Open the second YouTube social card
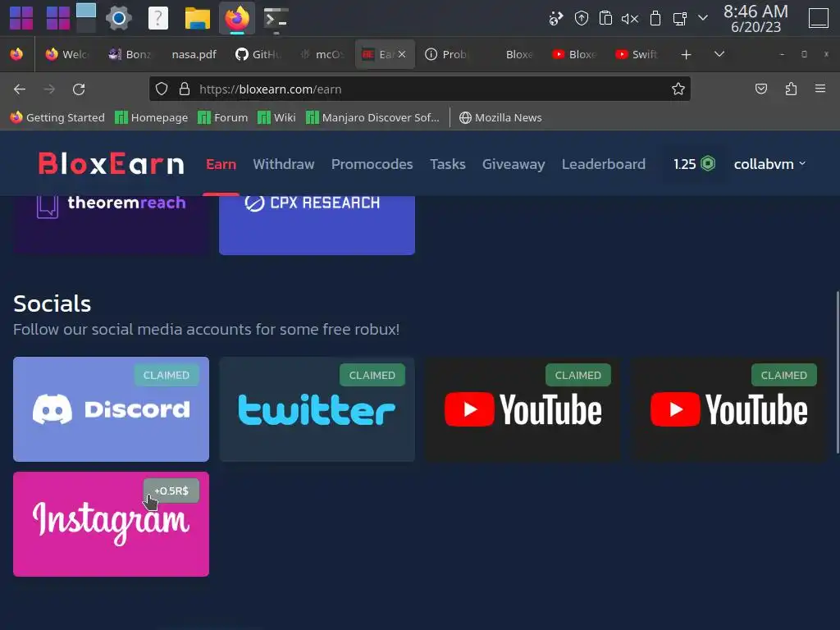Image resolution: width=840 pixels, height=630 pixels. (x=728, y=409)
